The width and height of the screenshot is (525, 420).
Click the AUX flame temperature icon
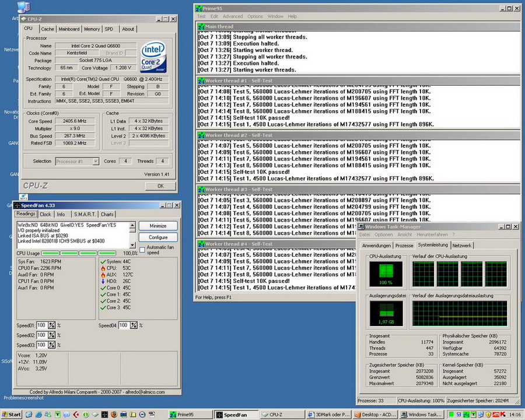point(103,274)
